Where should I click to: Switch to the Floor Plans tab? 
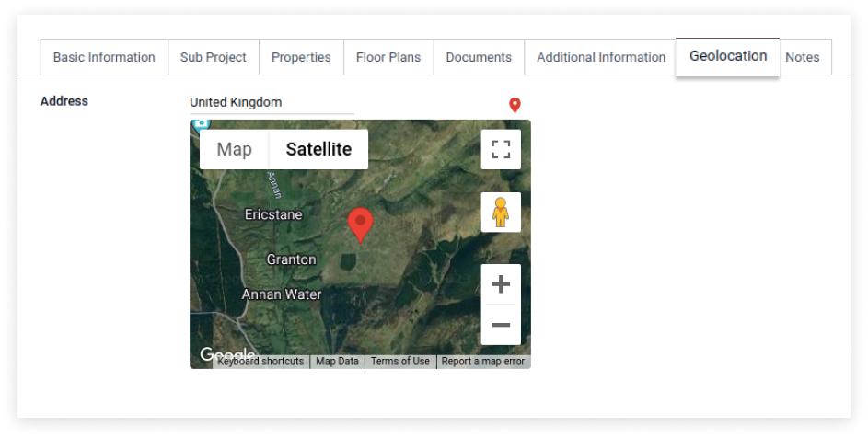pyautogui.click(x=388, y=57)
